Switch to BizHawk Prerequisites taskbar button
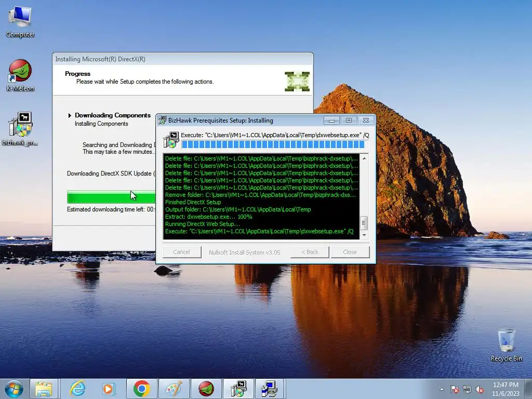Image resolution: width=532 pixels, height=399 pixels. tap(238, 389)
